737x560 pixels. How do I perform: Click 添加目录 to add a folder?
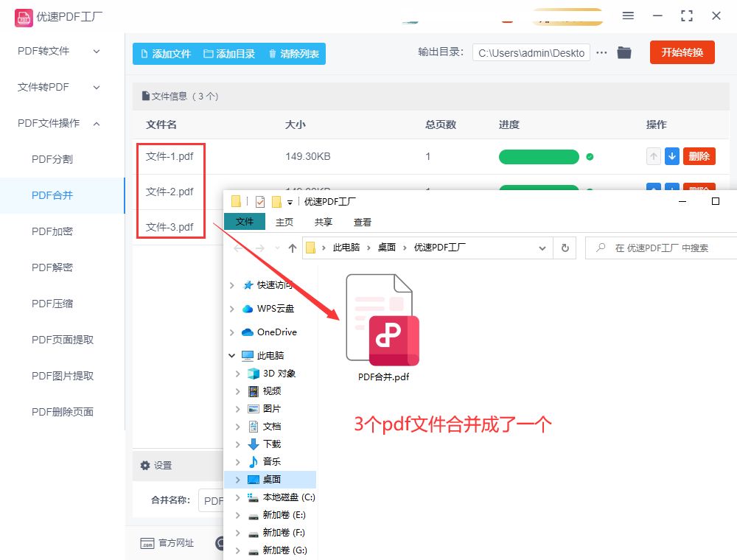(x=229, y=54)
